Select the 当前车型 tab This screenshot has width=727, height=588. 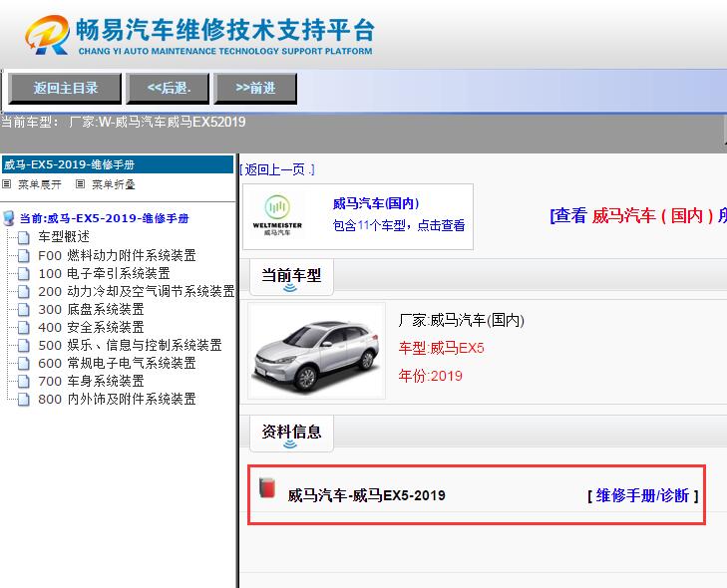[291, 277]
